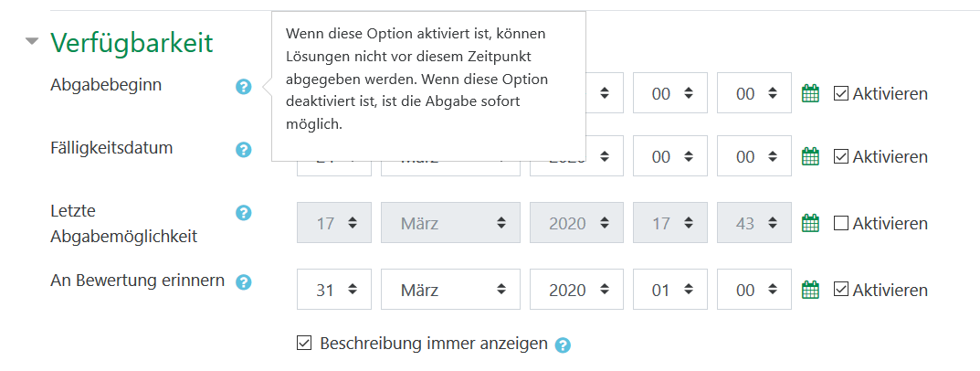
Task: Open calendar picker for Abgabebeginn row
Action: [810, 93]
